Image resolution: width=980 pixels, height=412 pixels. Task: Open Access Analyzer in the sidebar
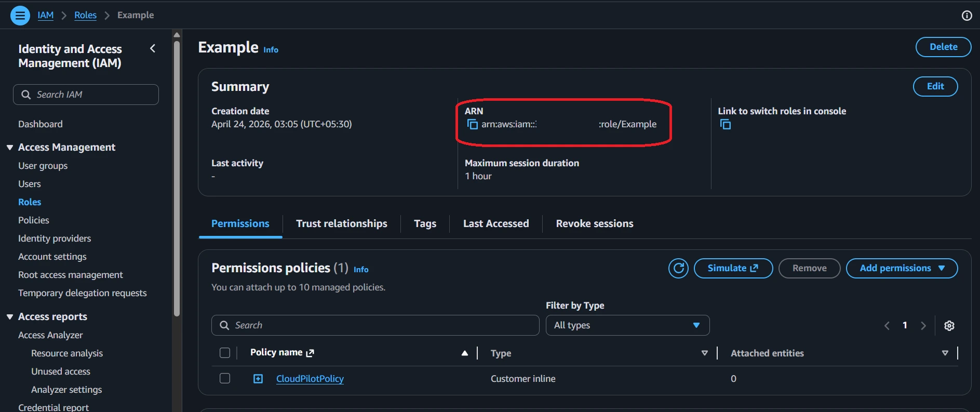(50, 335)
